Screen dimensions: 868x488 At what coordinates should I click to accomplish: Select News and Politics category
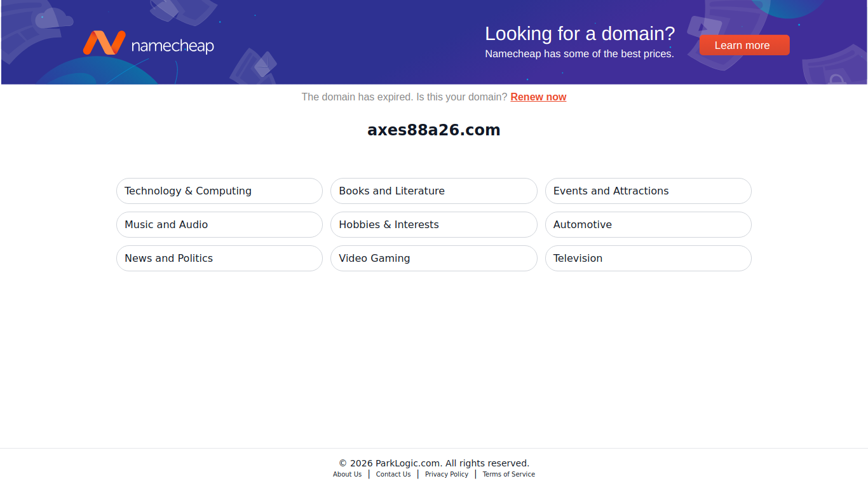[219, 258]
